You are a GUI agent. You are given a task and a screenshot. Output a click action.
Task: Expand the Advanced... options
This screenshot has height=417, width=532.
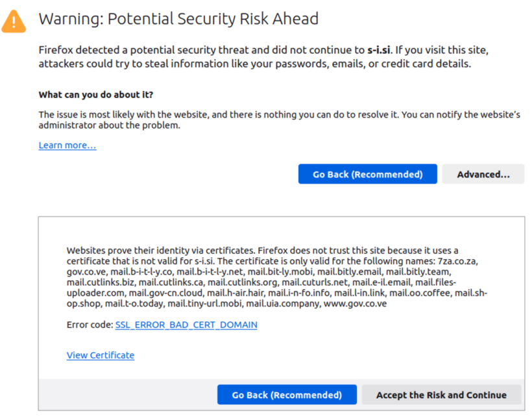tap(483, 173)
